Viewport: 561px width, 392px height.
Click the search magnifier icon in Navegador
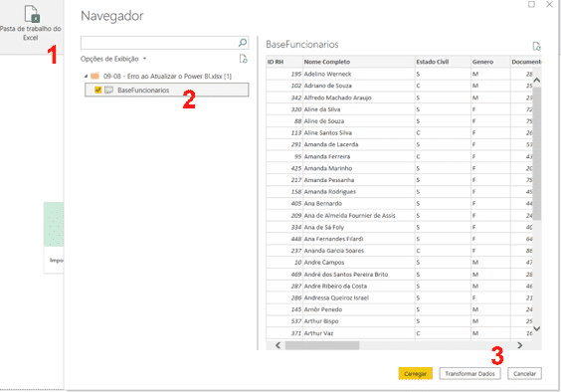(x=243, y=43)
